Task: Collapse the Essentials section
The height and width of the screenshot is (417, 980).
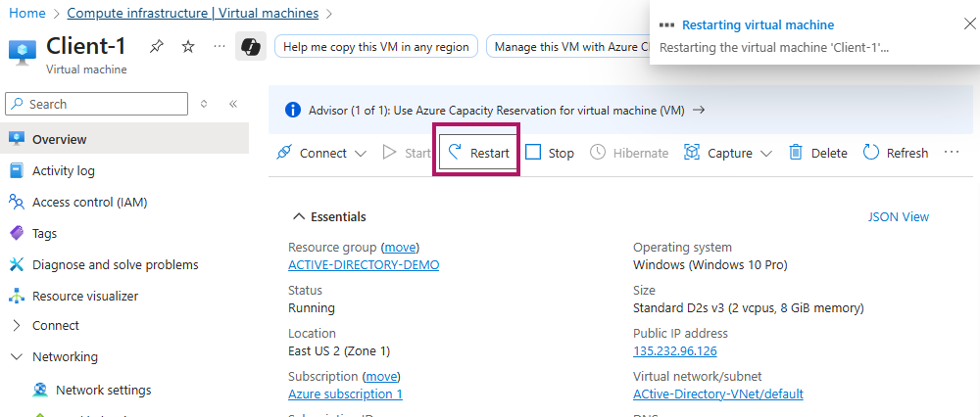Action: pos(298,216)
